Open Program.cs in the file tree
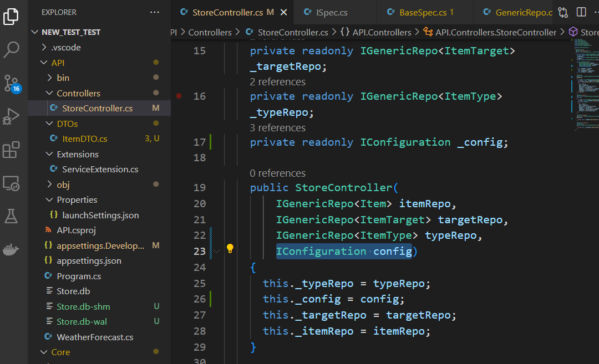The image size is (599, 364). point(99,276)
